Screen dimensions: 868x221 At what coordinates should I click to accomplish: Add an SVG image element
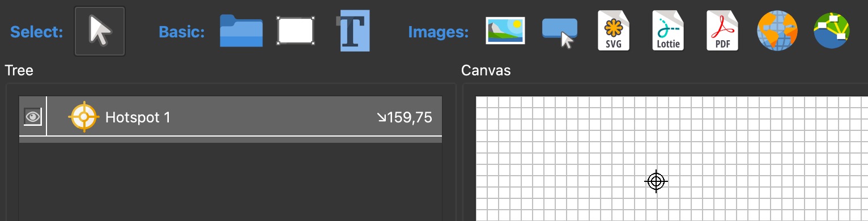click(614, 31)
